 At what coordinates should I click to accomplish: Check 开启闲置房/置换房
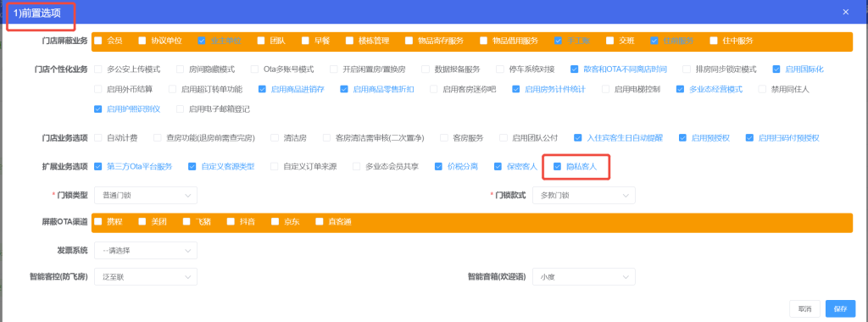(x=334, y=69)
